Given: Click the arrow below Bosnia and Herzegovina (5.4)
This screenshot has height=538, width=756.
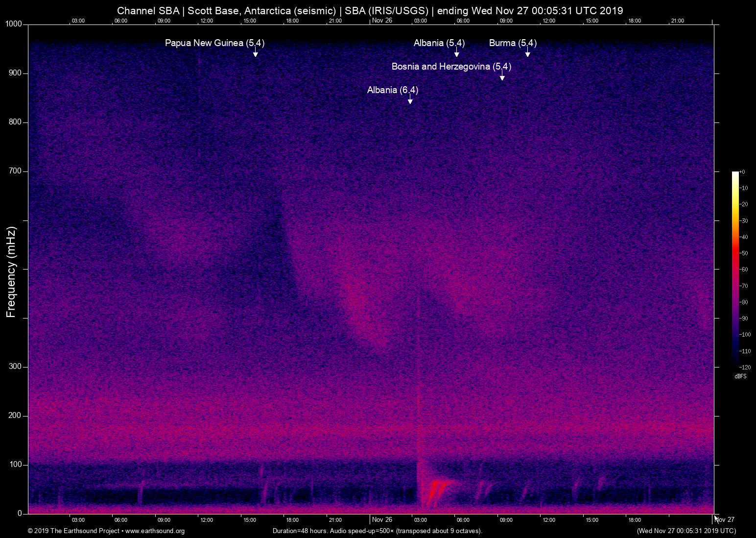Looking at the screenshot, I should 502,77.
